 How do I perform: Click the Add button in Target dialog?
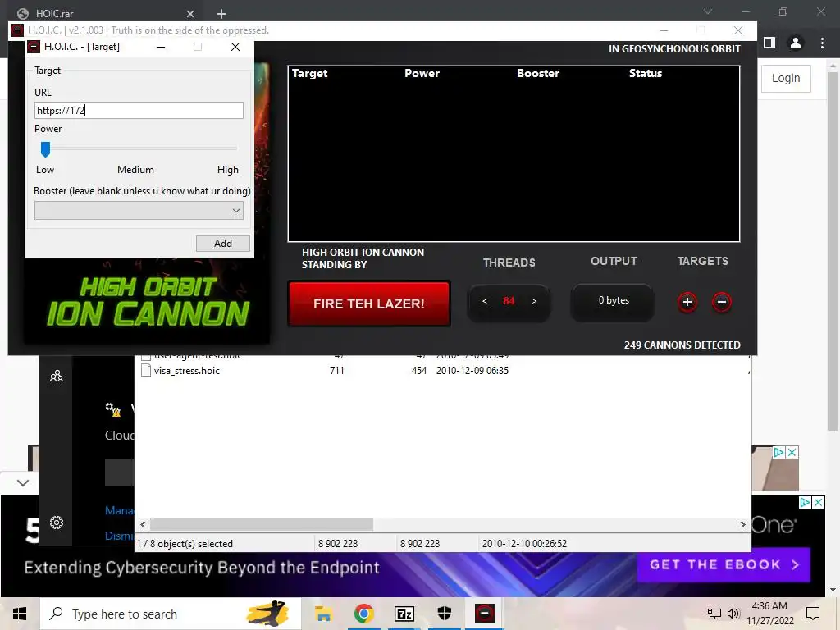(223, 243)
